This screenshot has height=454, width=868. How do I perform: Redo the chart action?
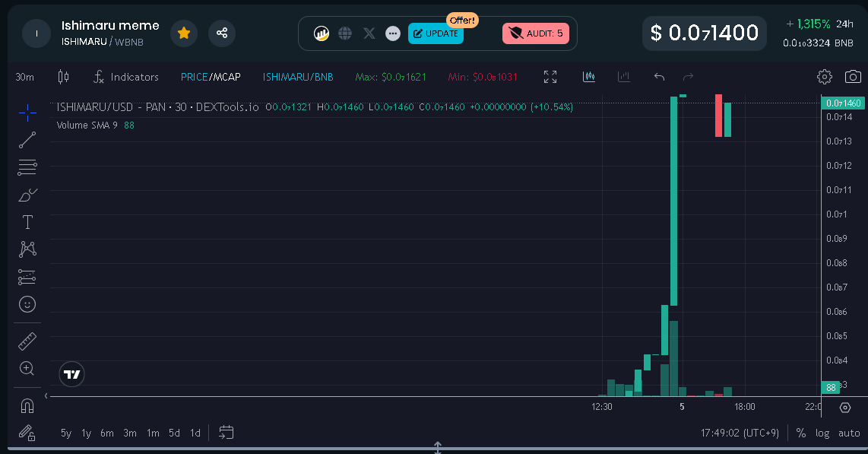pyautogui.click(x=688, y=77)
